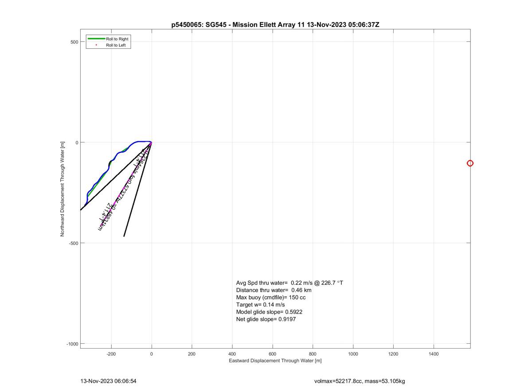The width and height of the screenshot is (532, 392).
Task: Click the y-axis tick label -1000
Action: [x=72, y=344]
